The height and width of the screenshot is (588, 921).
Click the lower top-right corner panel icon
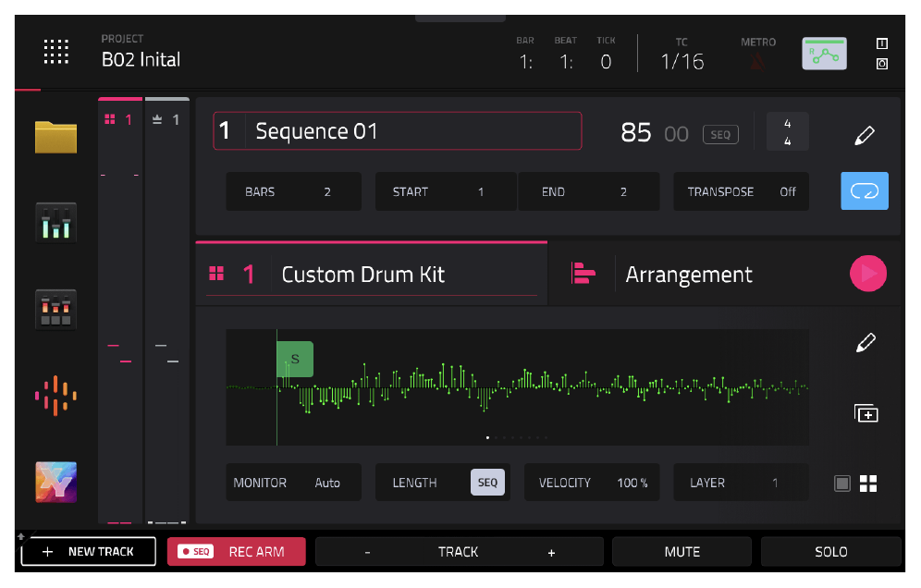click(x=881, y=64)
